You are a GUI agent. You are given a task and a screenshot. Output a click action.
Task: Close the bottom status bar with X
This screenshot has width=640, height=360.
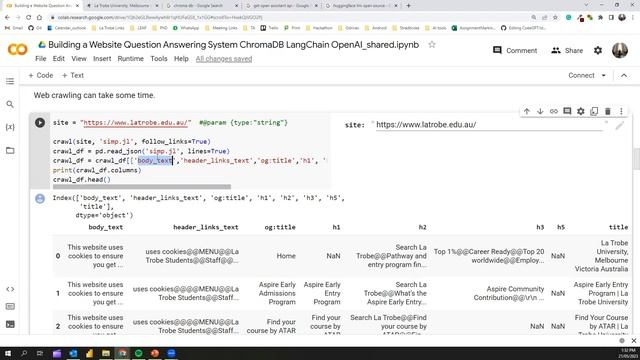633,340
